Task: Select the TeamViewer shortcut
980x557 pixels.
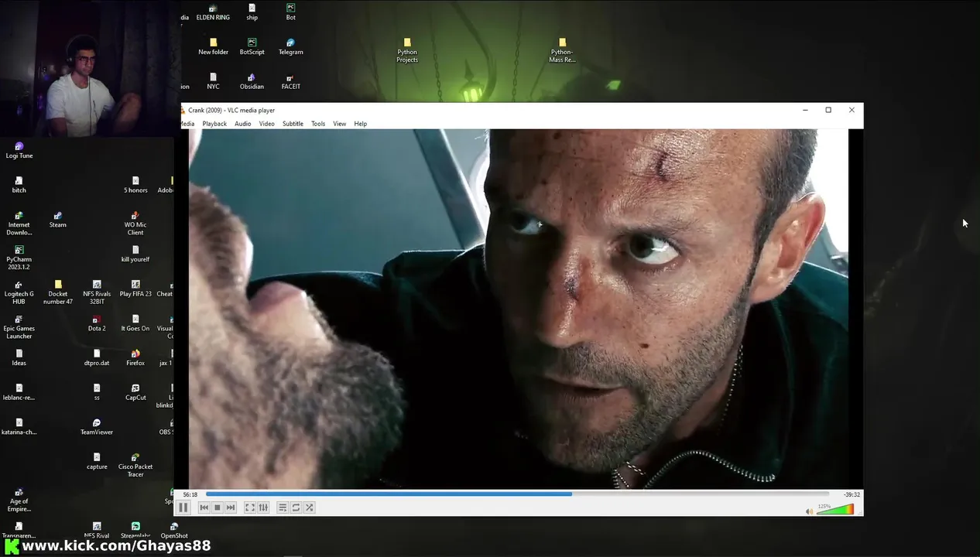Action: pos(97,427)
